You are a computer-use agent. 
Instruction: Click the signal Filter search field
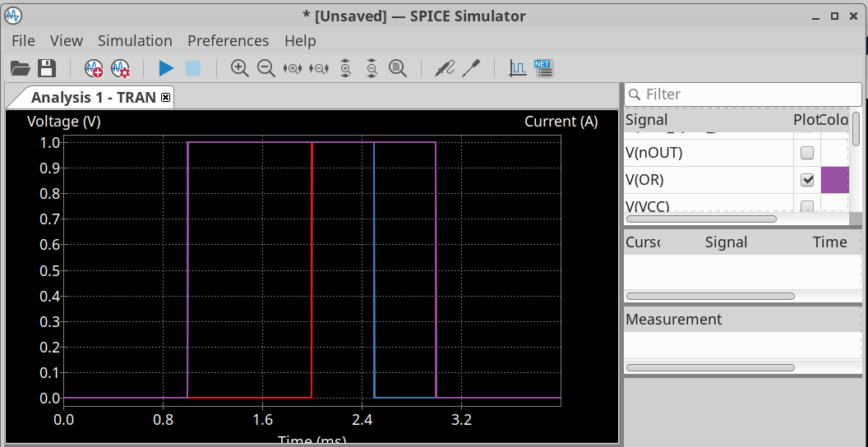click(744, 94)
